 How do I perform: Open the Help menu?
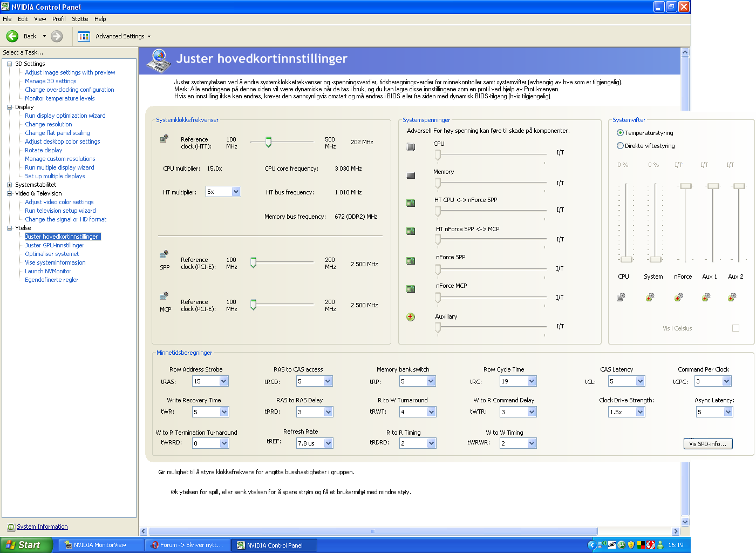click(x=100, y=19)
